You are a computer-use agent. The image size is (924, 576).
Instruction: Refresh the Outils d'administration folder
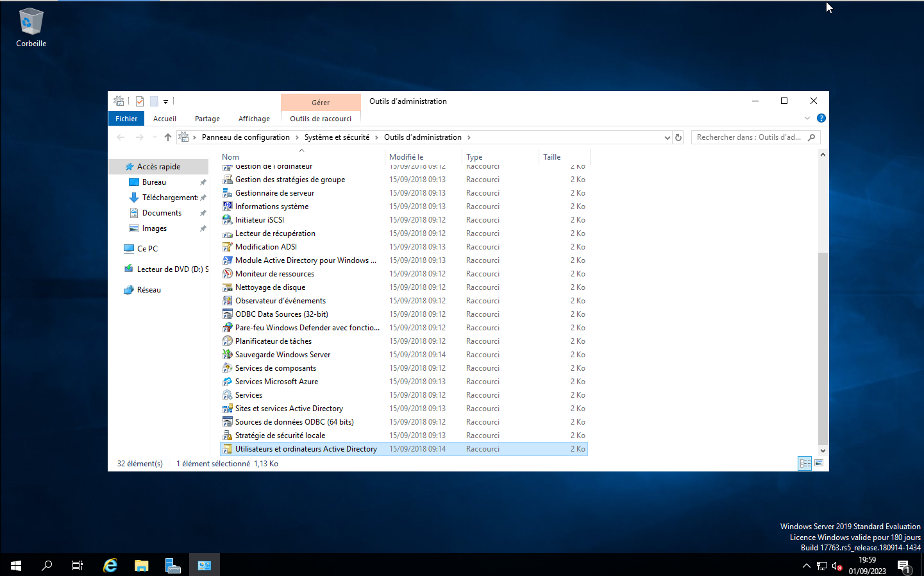pos(678,137)
